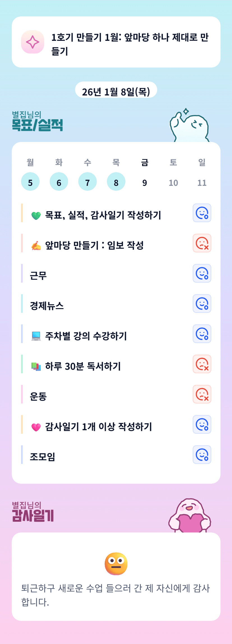Viewport: 232px width, 644px height.
Task: Toggle status face for 조모임
Action: (202, 455)
